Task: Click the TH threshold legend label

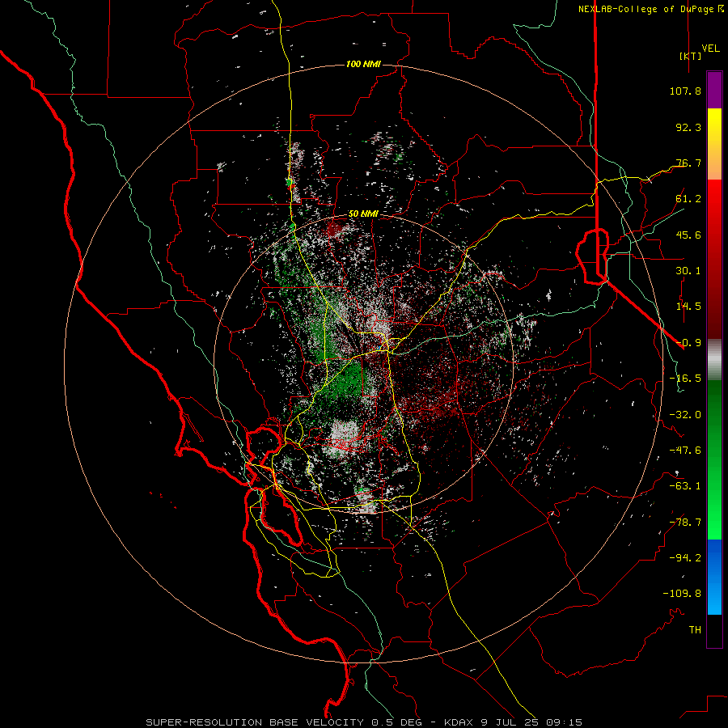Action: (x=695, y=630)
